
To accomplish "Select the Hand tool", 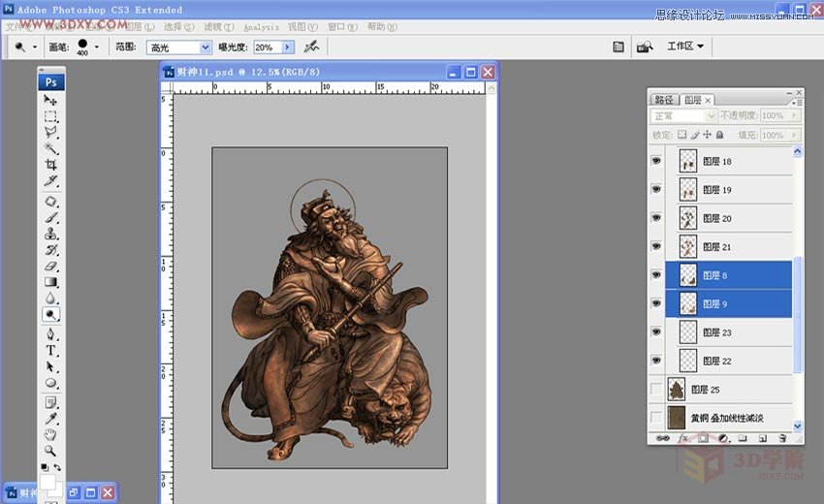I will tap(50, 434).
